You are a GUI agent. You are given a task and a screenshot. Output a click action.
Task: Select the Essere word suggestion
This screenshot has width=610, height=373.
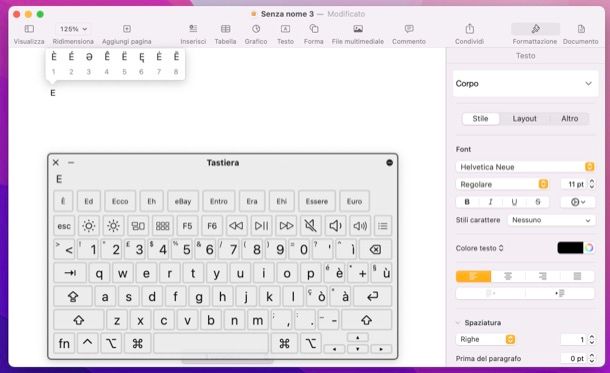coord(317,201)
